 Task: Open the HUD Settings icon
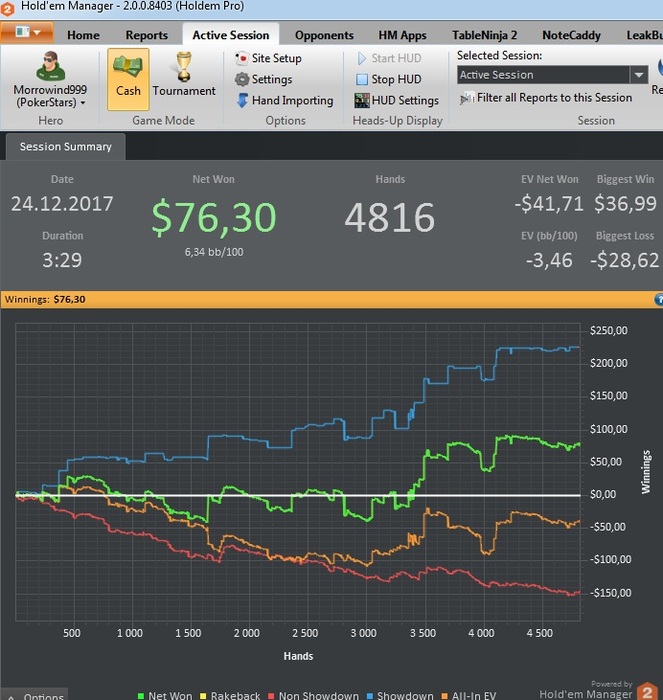[x=362, y=100]
